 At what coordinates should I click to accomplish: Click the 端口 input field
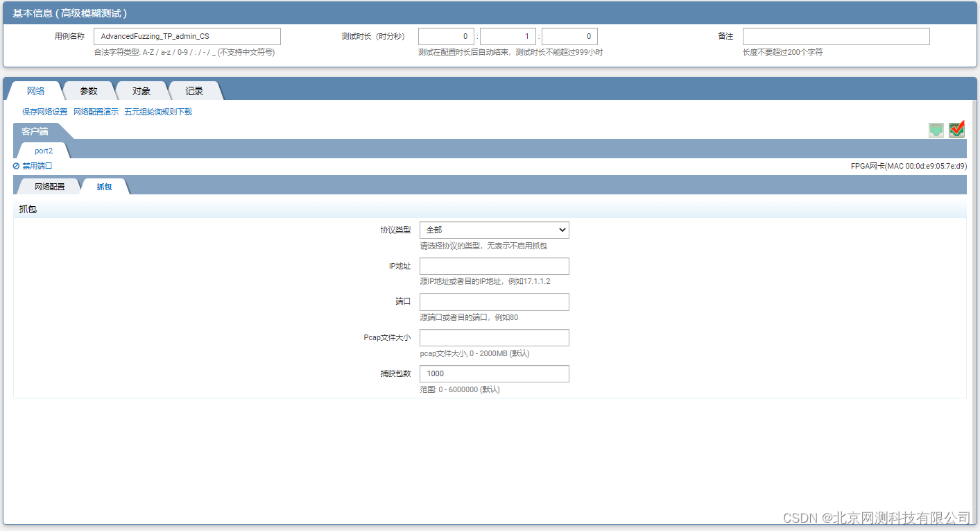[x=495, y=302]
